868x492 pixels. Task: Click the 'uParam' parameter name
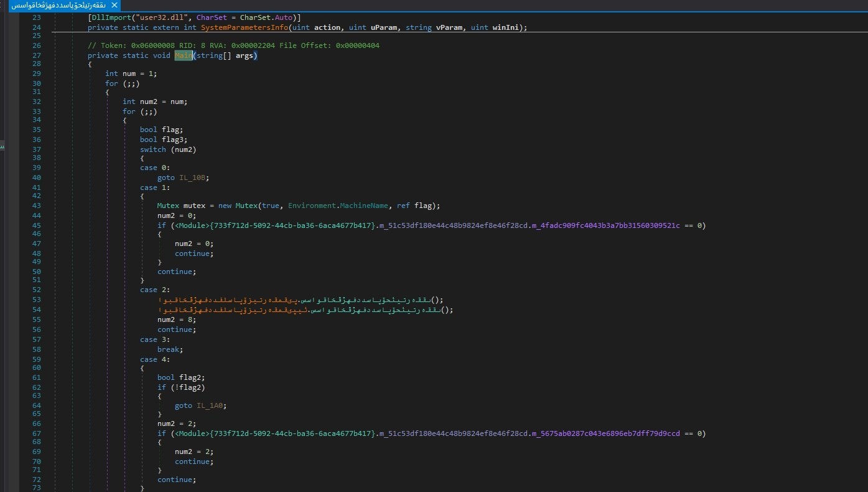(383, 27)
